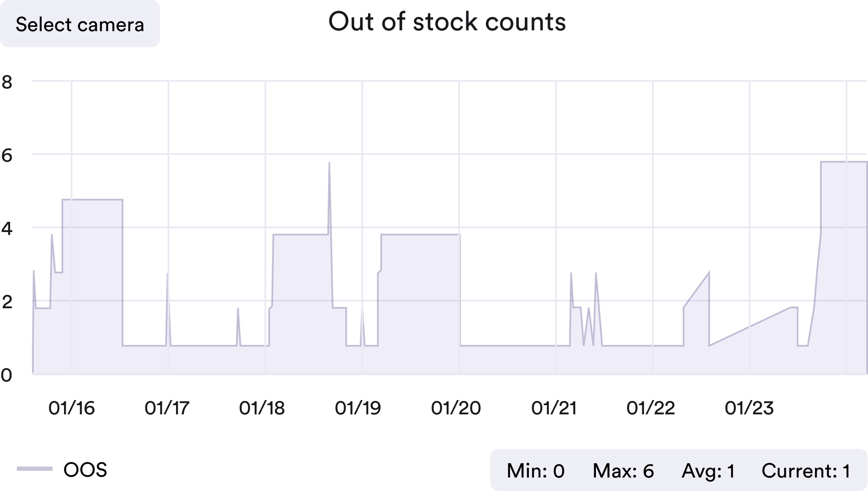
Task: Click the 01/22 date axis label
Action: 651,408
